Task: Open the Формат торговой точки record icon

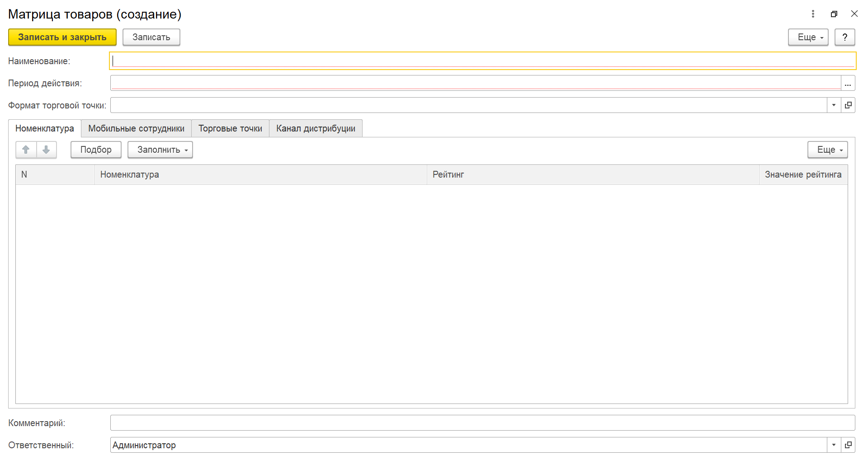Action: 848,105
